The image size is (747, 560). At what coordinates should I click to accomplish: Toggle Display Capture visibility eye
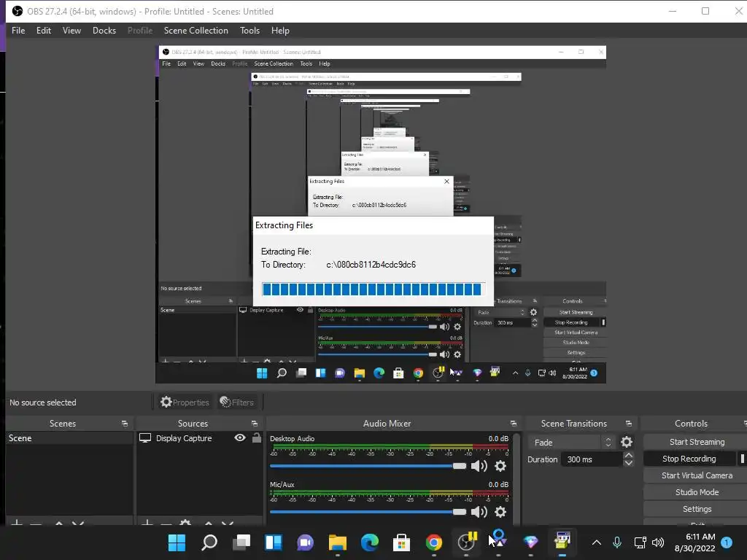coord(240,437)
